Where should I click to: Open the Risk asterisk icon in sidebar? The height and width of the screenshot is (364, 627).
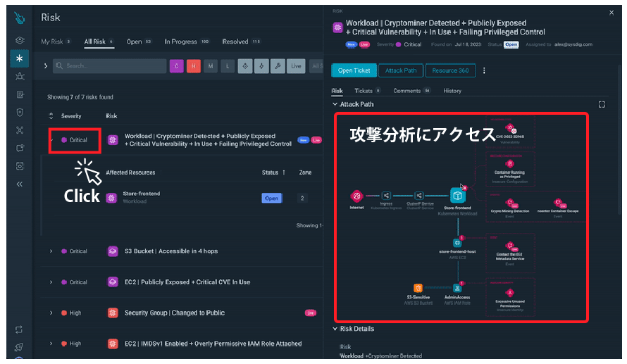[20, 58]
